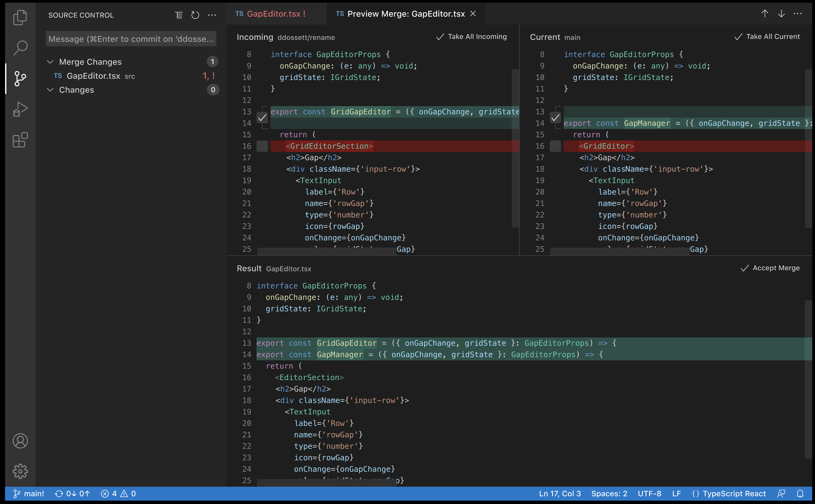Click the Refresh icon in Source Control
Screen dimensions: 815x504
click(195, 15)
